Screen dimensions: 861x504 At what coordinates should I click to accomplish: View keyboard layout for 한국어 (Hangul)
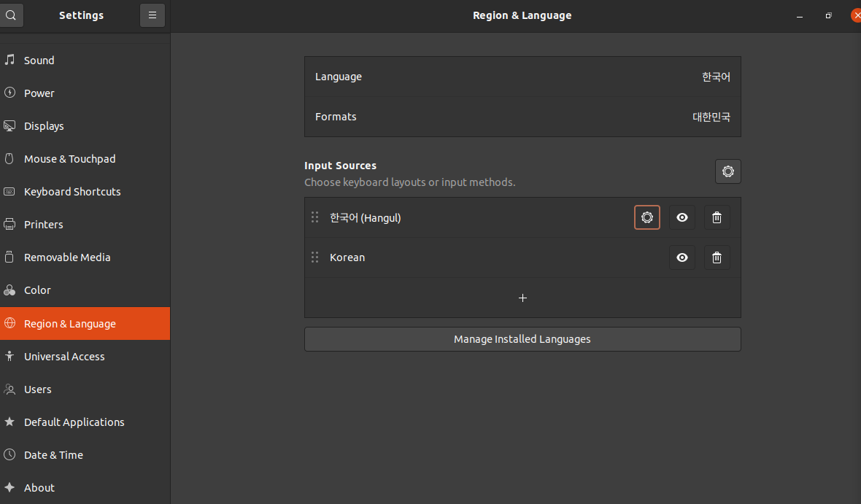click(682, 217)
